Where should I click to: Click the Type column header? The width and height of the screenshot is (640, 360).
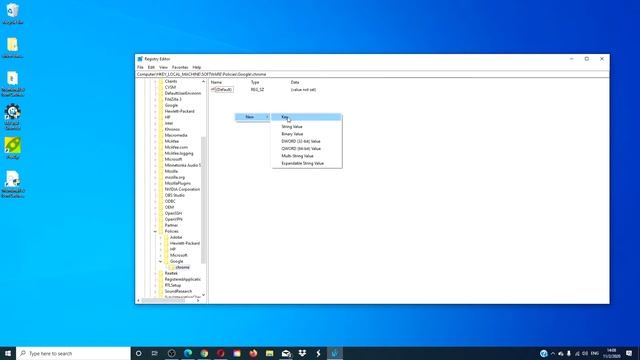coord(255,82)
